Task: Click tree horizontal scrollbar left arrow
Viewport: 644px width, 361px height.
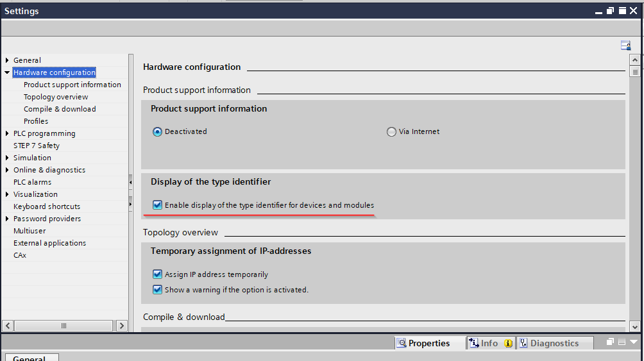Action: click(8, 326)
